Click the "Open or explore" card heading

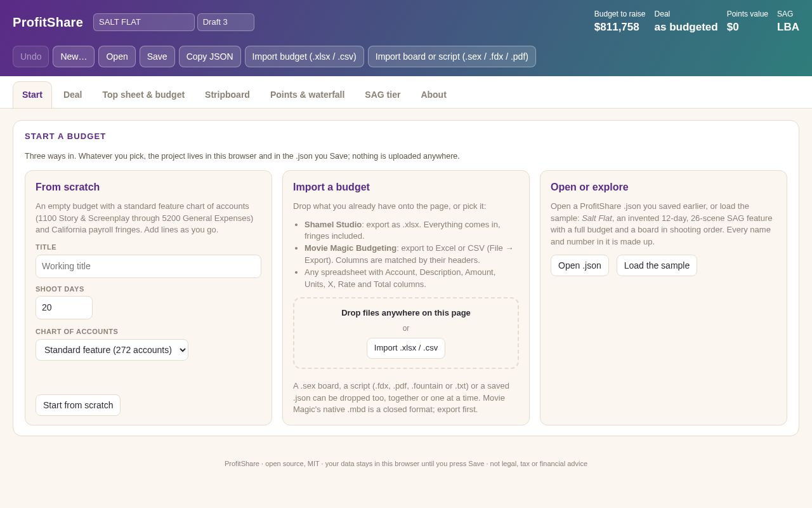point(589,187)
